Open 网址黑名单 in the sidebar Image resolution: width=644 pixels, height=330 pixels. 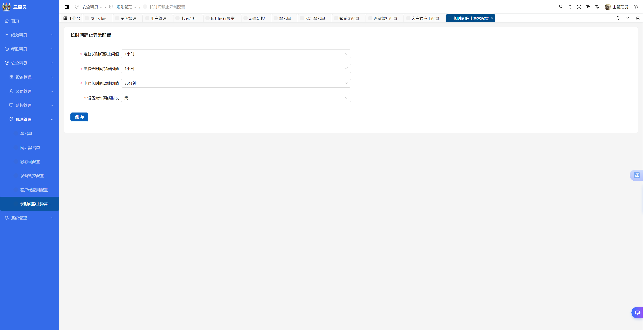click(x=30, y=148)
